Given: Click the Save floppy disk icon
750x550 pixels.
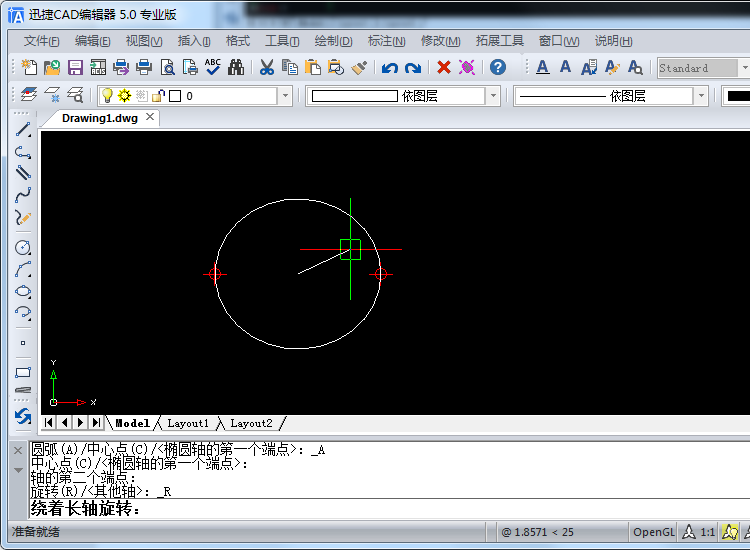Looking at the screenshot, I should [75, 67].
